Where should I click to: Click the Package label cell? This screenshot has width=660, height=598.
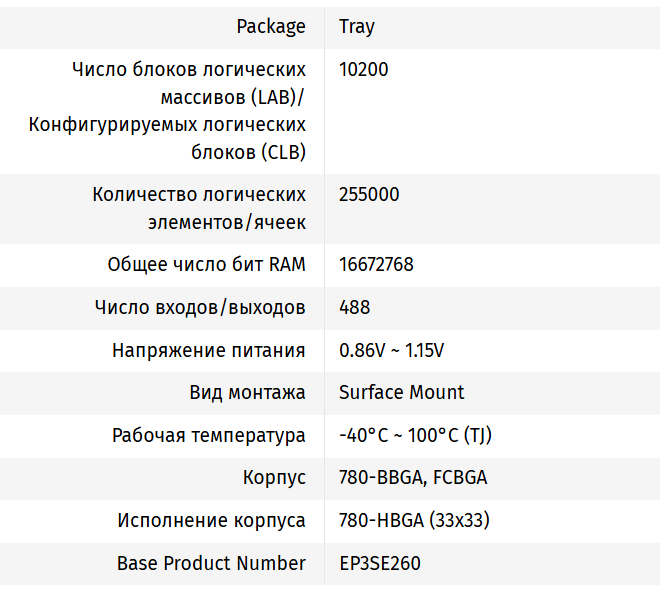coord(271,27)
